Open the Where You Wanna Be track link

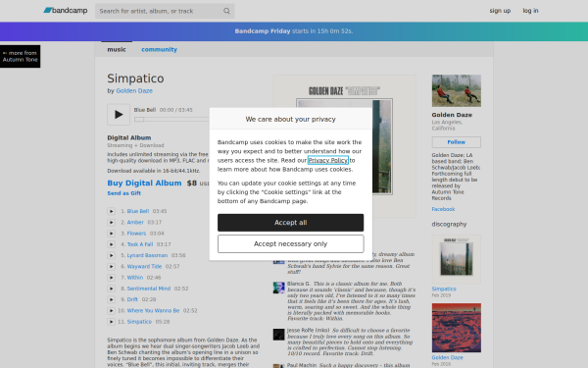pos(154,310)
